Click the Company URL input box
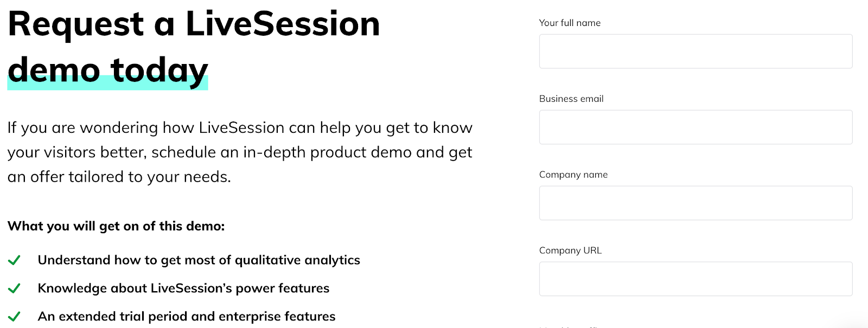The height and width of the screenshot is (328, 868). [695, 278]
